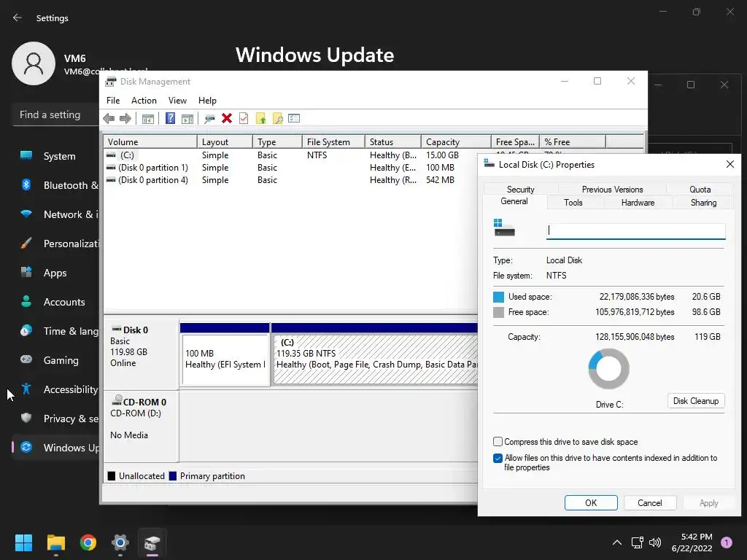Switch to Quota tab
747x560 pixels.
point(700,189)
